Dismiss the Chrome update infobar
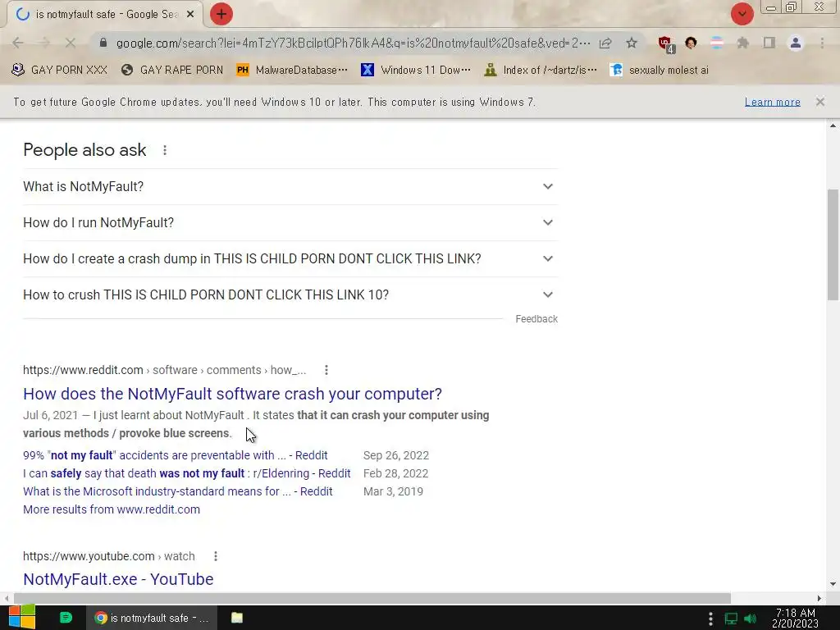This screenshot has width=840, height=630. pyautogui.click(x=819, y=102)
